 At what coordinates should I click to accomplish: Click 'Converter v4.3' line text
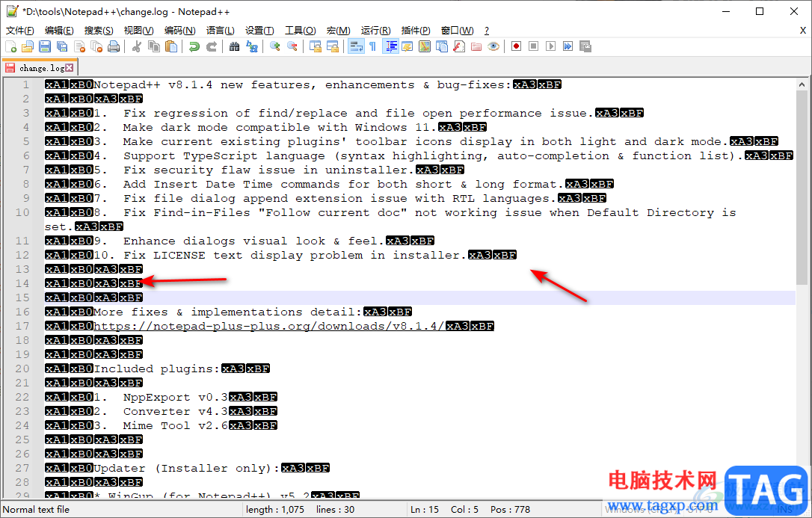pos(176,411)
